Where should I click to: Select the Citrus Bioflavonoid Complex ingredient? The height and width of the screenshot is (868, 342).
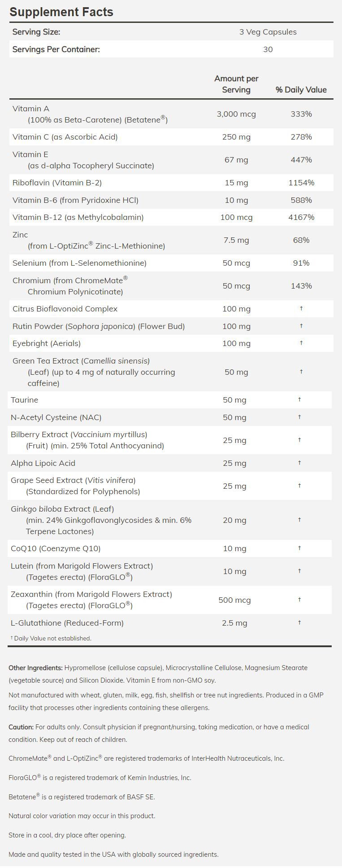point(65,309)
